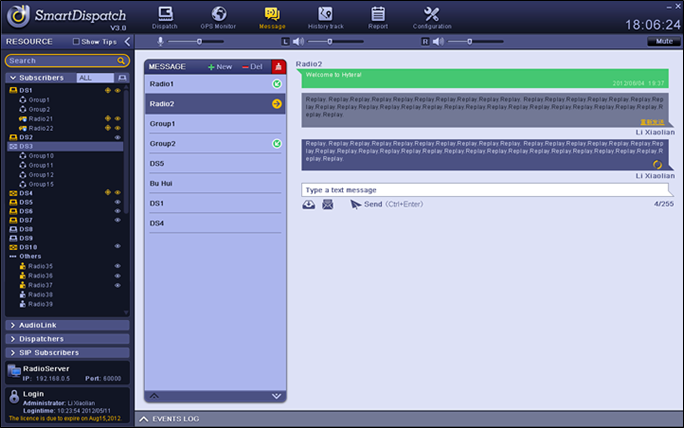
Task: Send the message with Send button
Action: (x=386, y=204)
